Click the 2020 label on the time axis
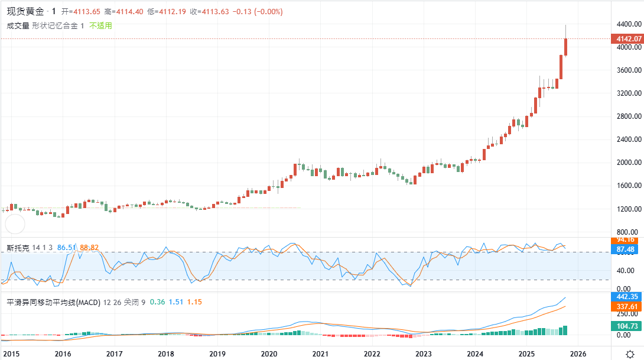The image size is (644, 360). click(x=269, y=353)
